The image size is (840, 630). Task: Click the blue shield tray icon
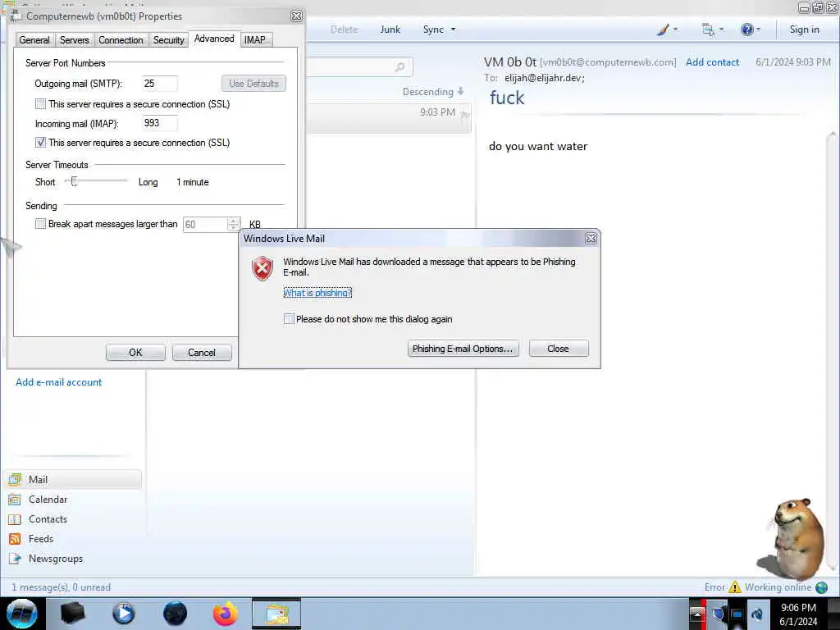tap(719, 614)
